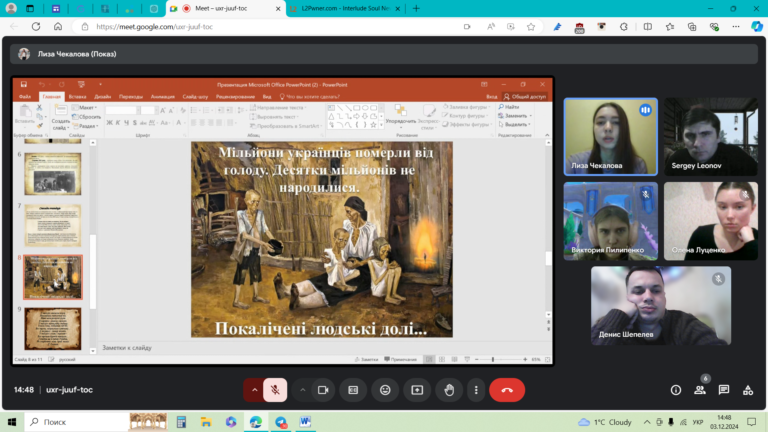Screen dimensions: 768x432
Task: Show hidden system tray icons chevron
Action: click(647, 422)
